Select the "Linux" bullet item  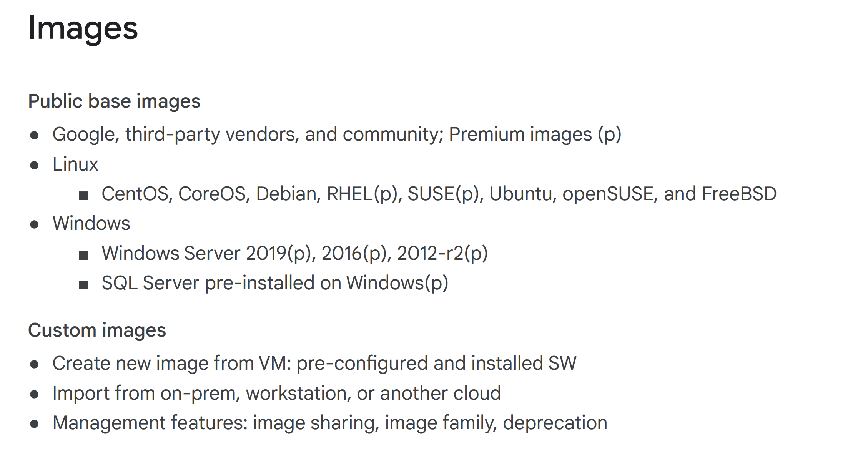[75, 164]
